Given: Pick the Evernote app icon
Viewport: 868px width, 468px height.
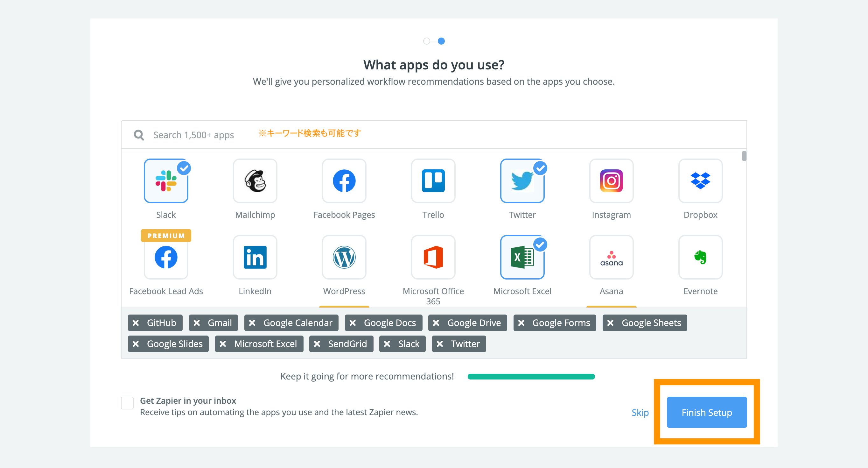Looking at the screenshot, I should tap(700, 257).
